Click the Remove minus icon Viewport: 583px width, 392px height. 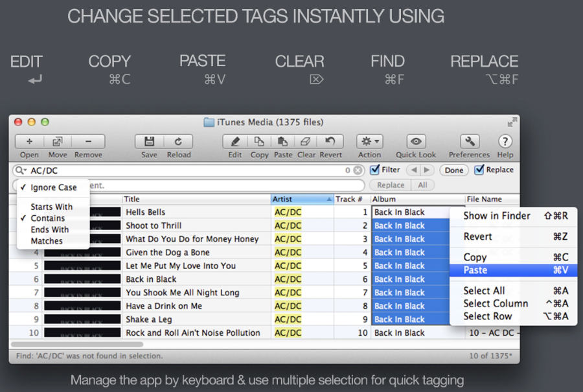click(x=88, y=141)
